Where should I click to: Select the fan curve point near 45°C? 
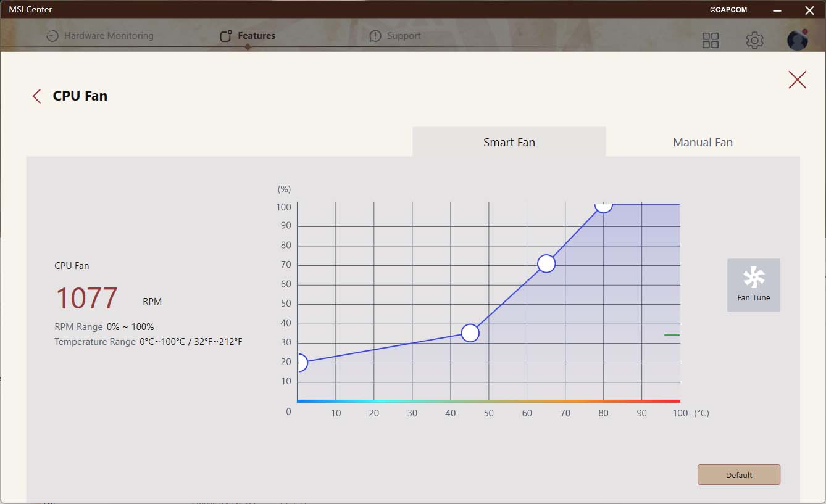click(470, 333)
